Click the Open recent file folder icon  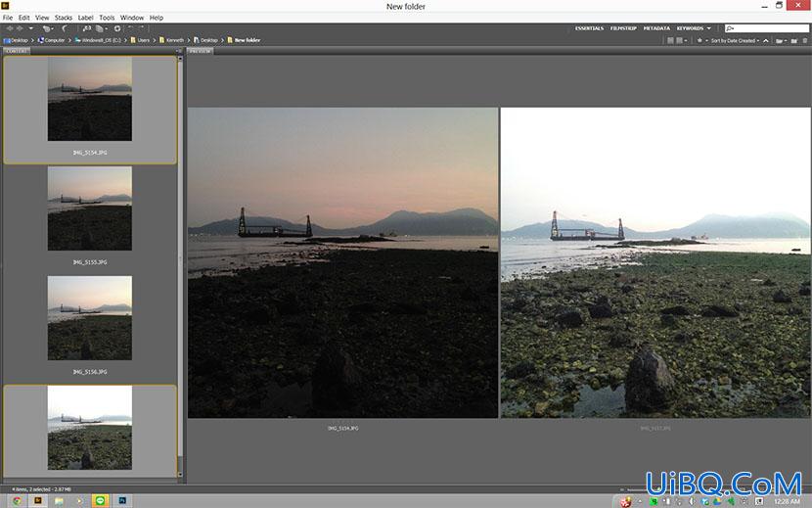click(x=781, y=40)
